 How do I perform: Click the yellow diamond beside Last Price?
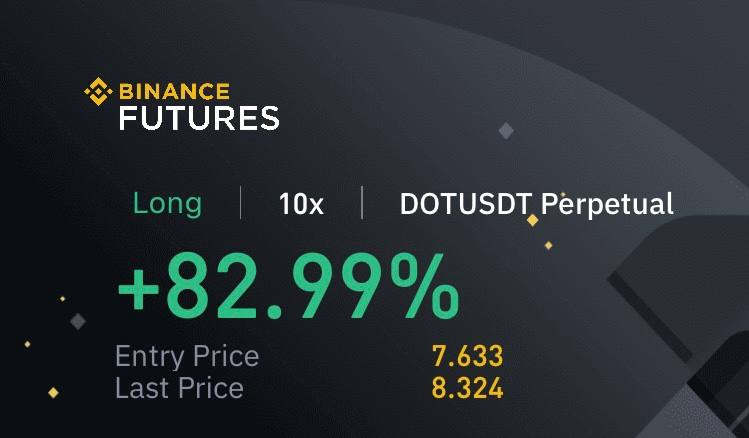[x=54, y=393]
